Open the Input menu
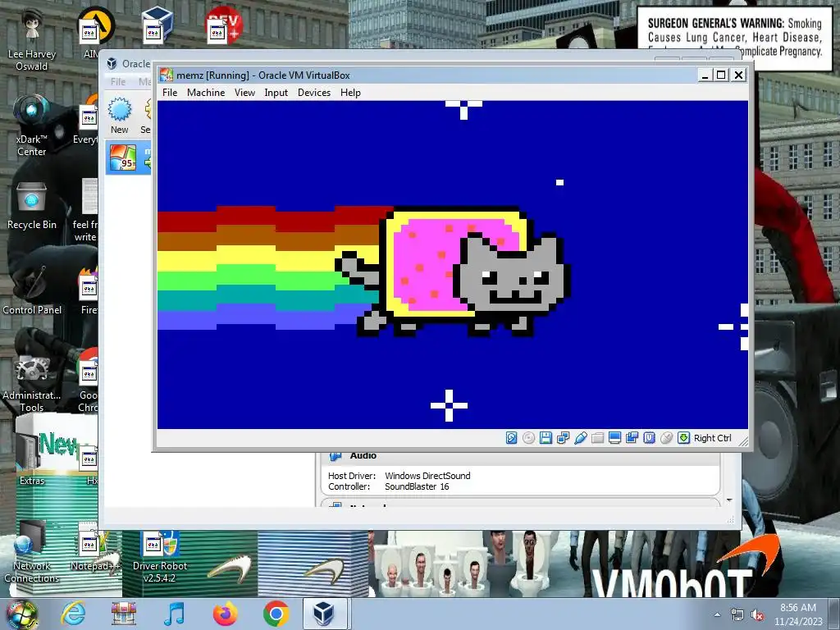The image size is (840, 630). (276, 93)
